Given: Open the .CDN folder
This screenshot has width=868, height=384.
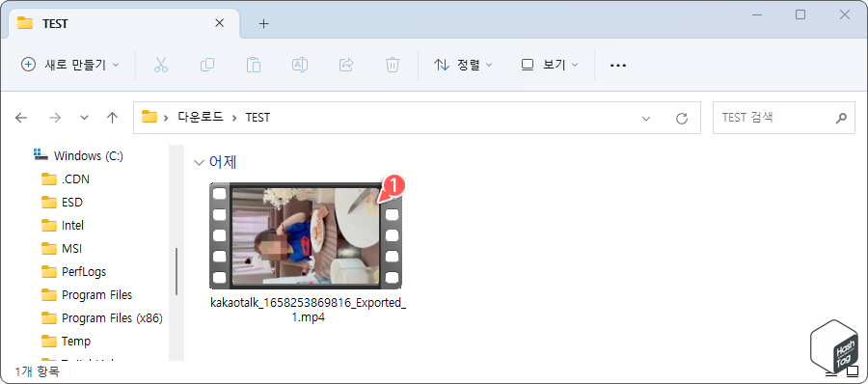Looking at the screenshot, I should [x=66, y=179].
